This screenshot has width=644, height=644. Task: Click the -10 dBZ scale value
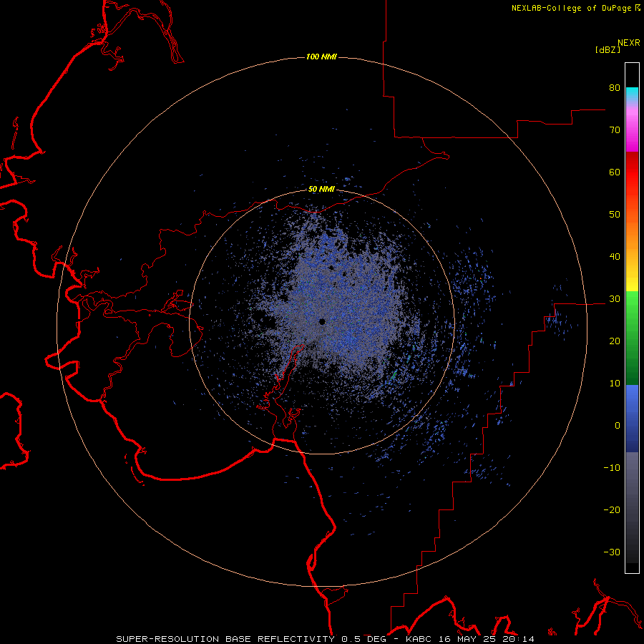click(x=612, y=468)
